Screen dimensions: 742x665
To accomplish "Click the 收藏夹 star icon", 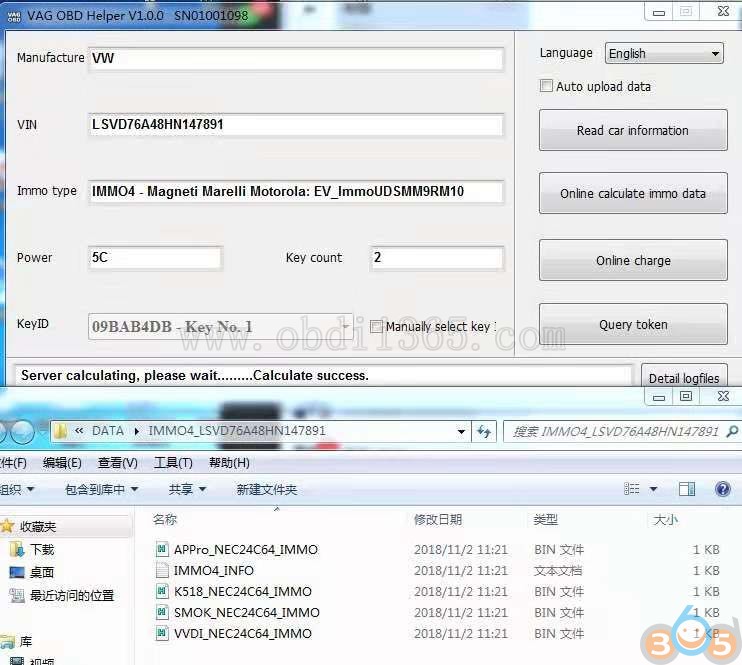I will pos(7,525).
